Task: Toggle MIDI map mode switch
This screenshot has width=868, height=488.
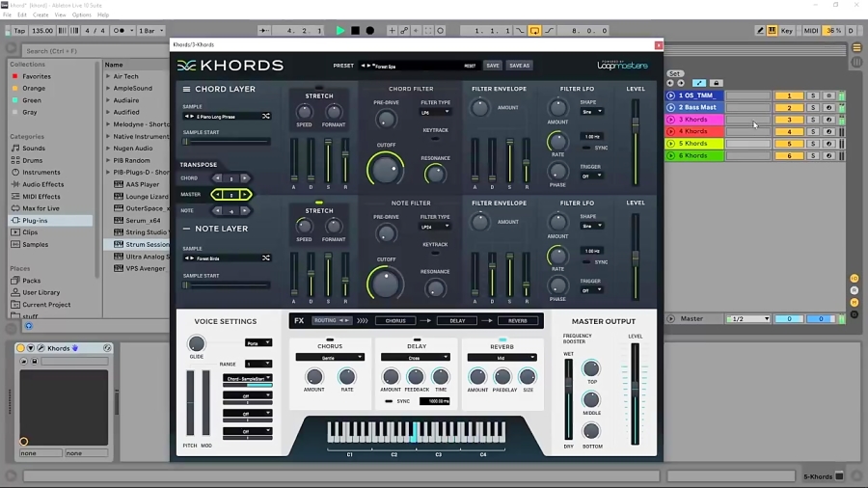Action: 811,31
